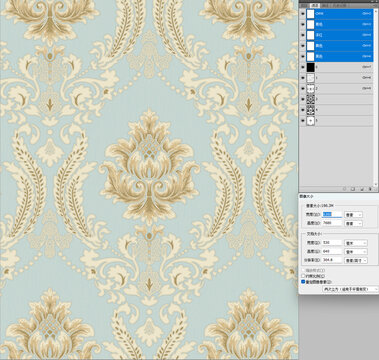The width and height of the screenshot is (379, 360).
Task: Click the delete channel trash icon
Action: point(370,189)
